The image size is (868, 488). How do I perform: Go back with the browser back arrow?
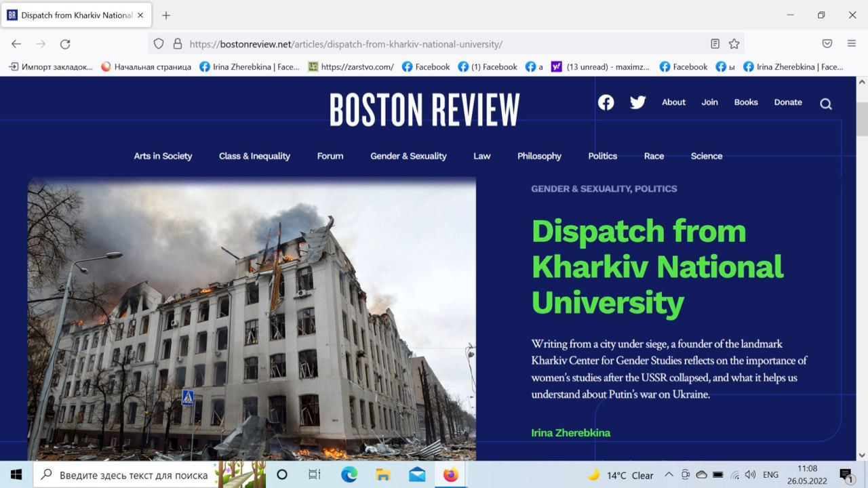[x=16, y=44]
